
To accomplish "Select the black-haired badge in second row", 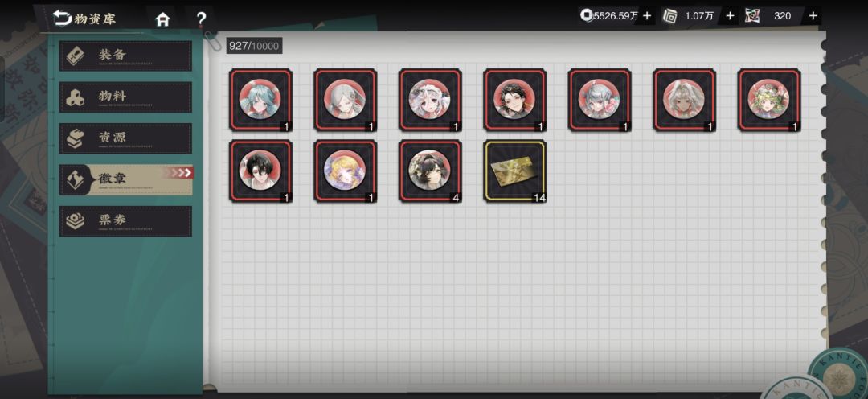I will pos(260,171).
